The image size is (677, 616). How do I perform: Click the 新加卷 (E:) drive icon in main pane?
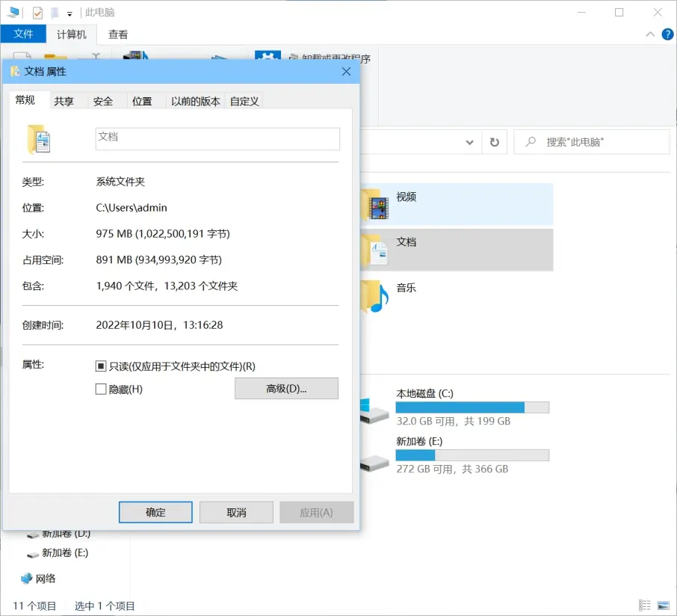click(374, 463)
